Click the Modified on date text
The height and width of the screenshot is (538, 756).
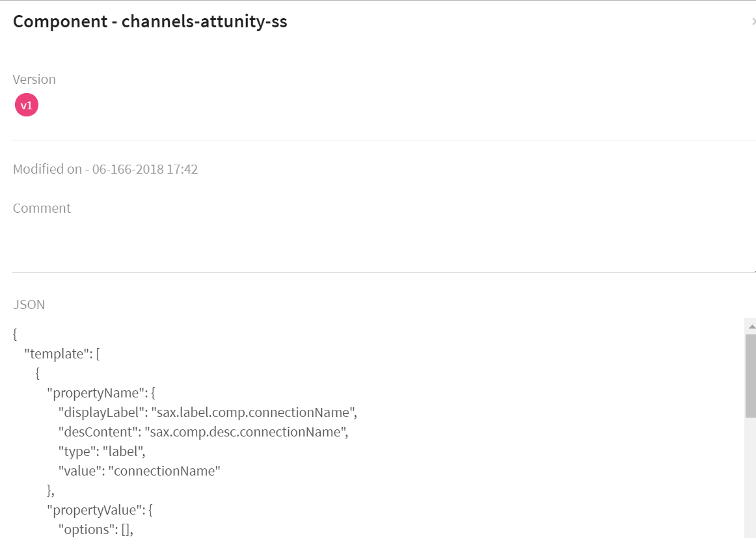pyautogui.click(x=105, y=170)
